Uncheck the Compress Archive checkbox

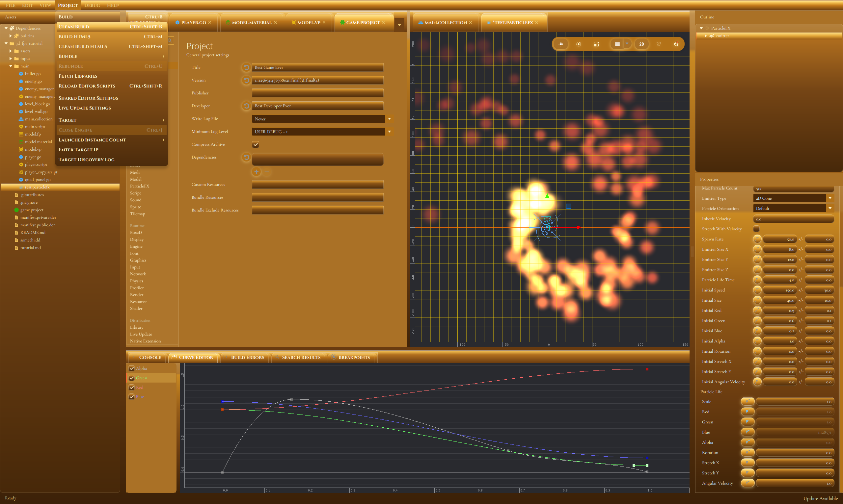point(256,145)
